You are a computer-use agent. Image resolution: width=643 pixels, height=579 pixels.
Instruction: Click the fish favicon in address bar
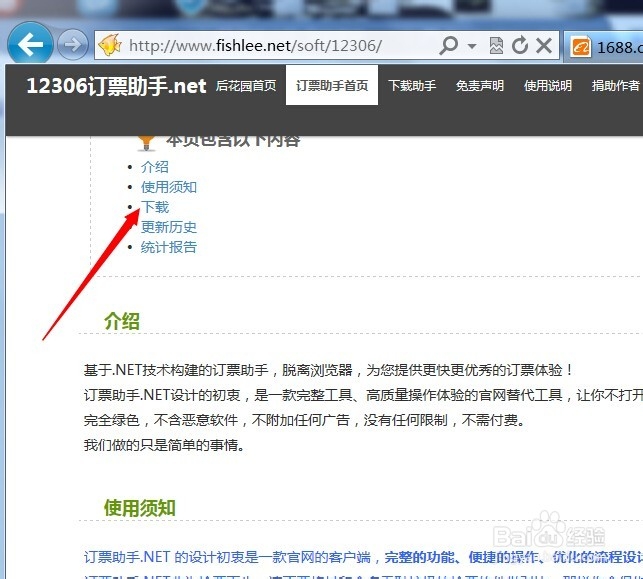[x=109, y=45]
